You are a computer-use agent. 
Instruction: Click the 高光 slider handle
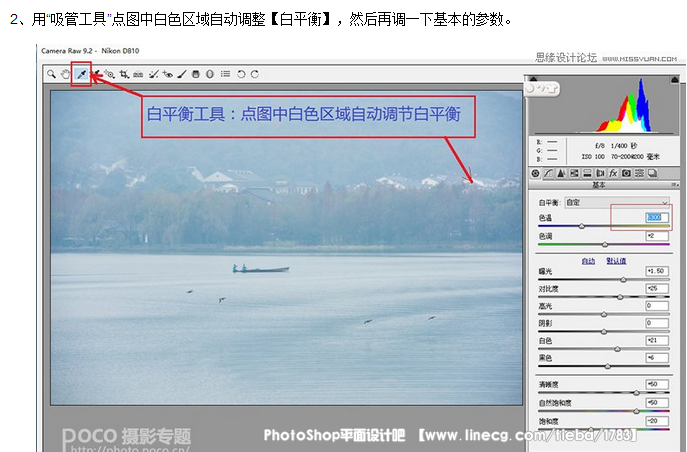604,314
